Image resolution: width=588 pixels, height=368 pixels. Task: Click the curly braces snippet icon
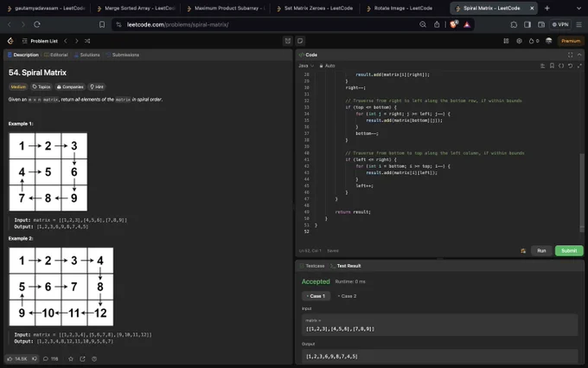click(561, 66)
